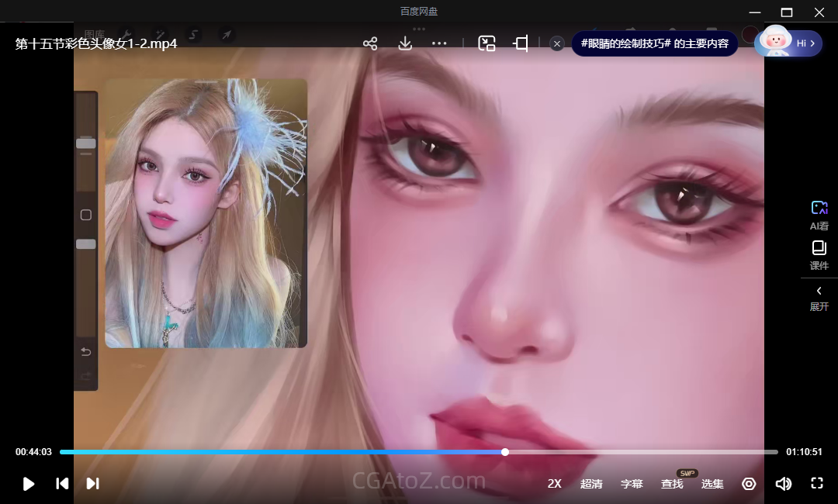Open the Hi AI assistant
838x504 pixels.
click(788, 43)
